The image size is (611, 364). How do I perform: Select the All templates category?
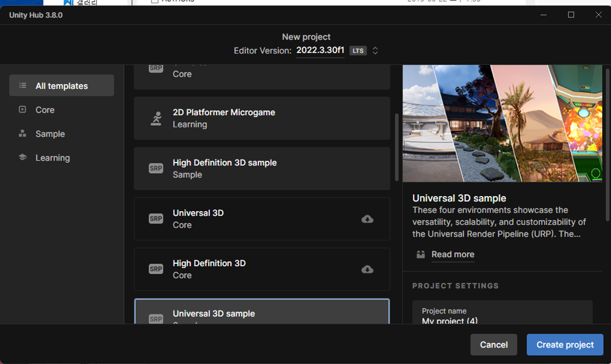[x=62, y=85]
